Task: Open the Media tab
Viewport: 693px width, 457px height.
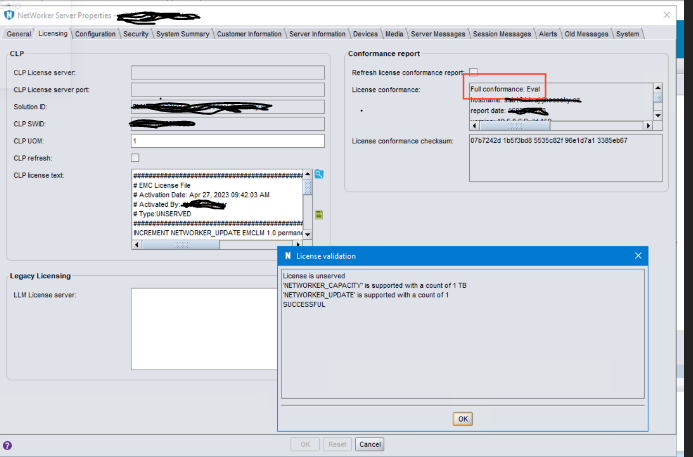Action: (394, 34)
